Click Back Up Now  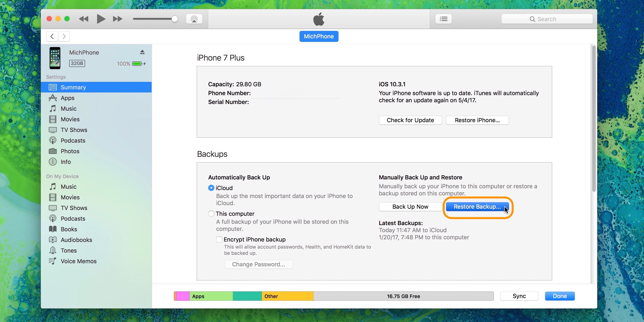pyautogui.click(x=410, y=206)
